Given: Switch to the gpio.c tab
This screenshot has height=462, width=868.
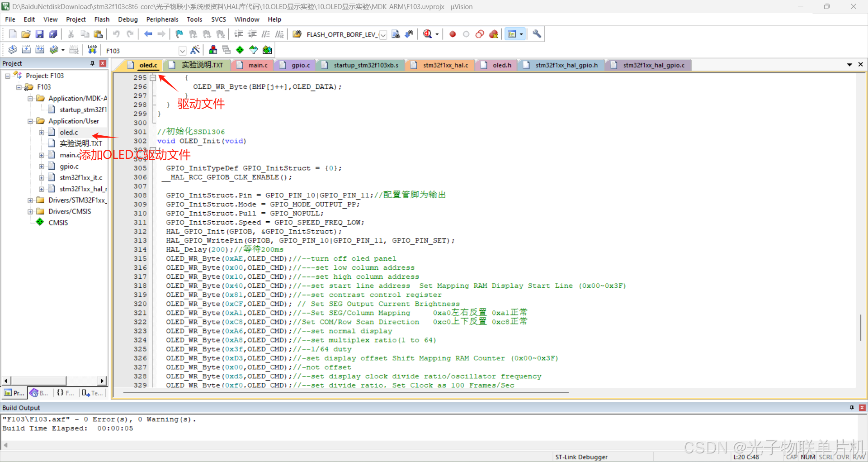Looking at the screenshot, I should click(x=296, y=65).
